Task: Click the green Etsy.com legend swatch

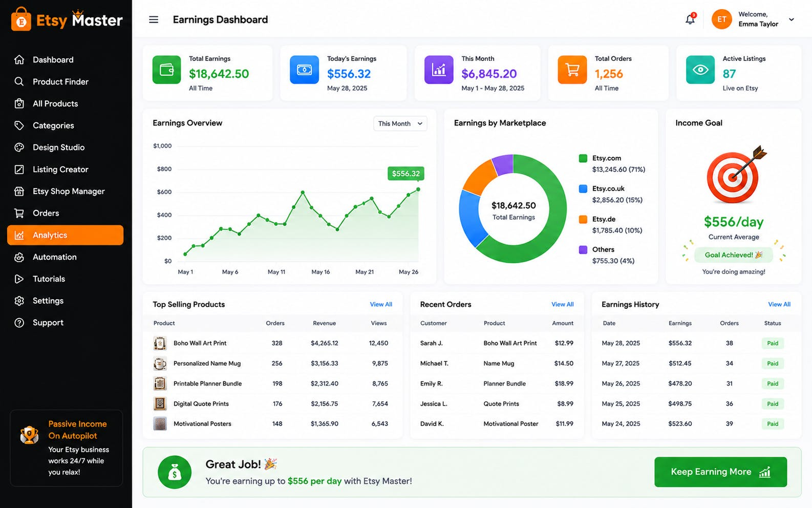Action: coord(583,158)
